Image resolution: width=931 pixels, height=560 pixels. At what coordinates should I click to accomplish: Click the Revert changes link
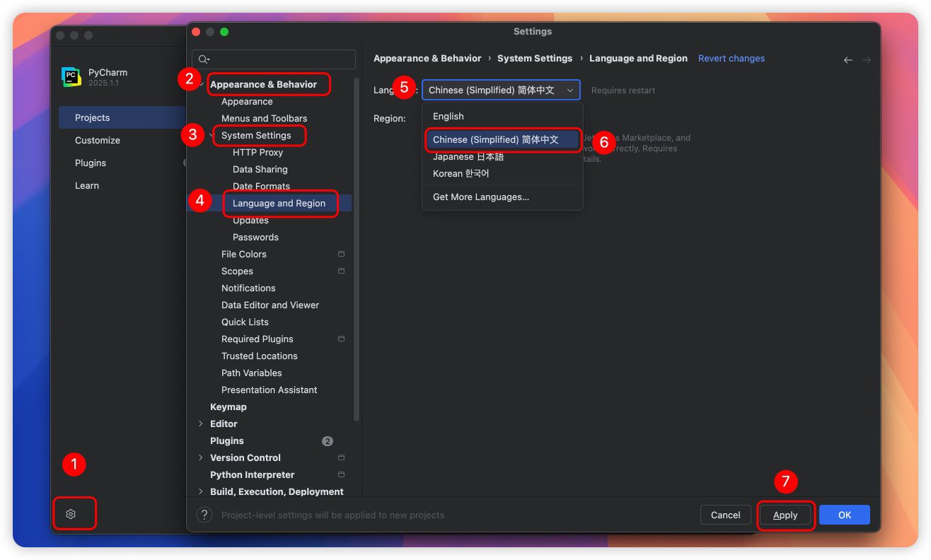[731, 59]
